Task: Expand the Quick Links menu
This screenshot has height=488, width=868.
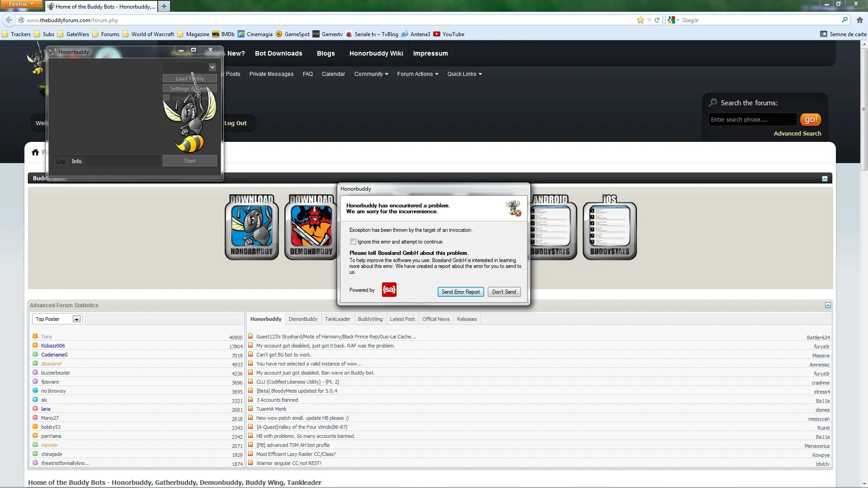Action: tap(464, 74)
